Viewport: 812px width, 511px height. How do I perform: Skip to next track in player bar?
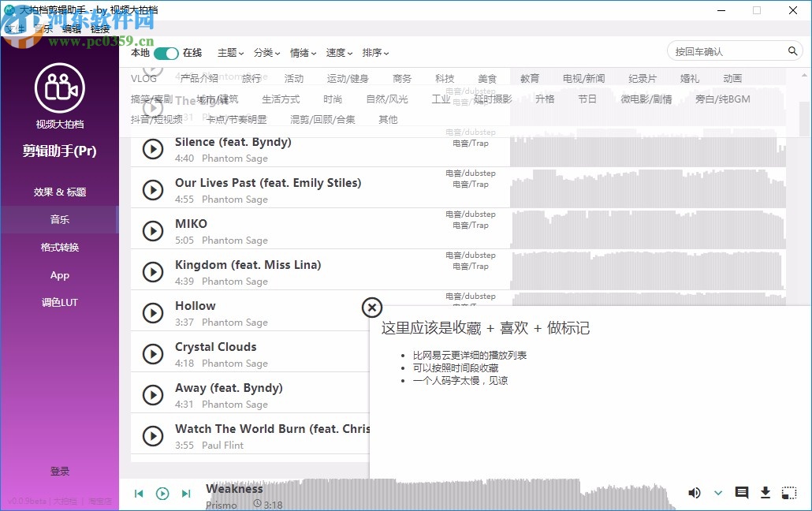(x=186, y=494)
